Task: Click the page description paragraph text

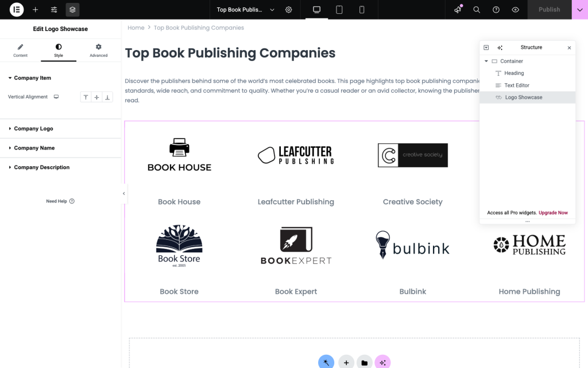Action: tap(302, 90)
